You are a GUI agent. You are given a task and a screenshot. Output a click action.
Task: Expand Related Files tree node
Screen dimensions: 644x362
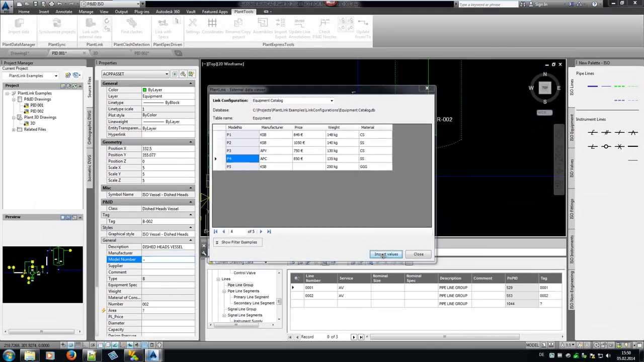(14, 129)
